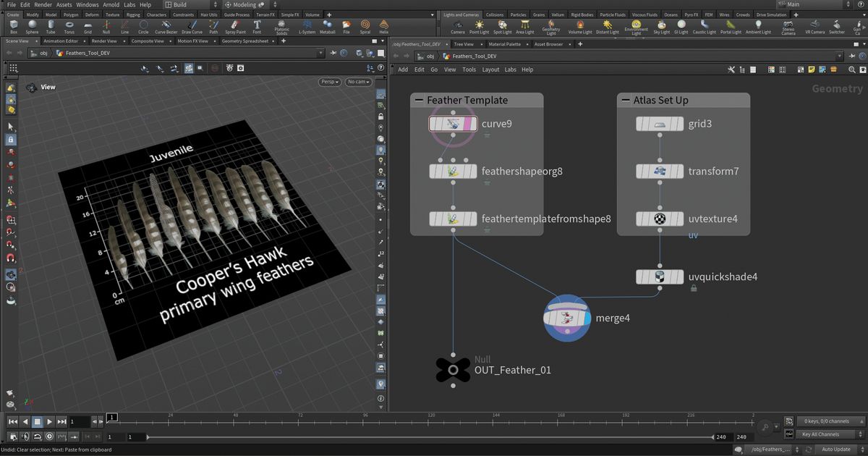Select the Environment Light shelf tool
This screenshot has height=456, width=868.
coord(636,28)
